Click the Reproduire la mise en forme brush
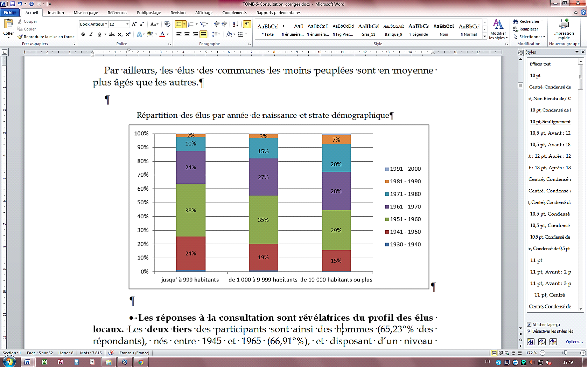 (46, 37)
